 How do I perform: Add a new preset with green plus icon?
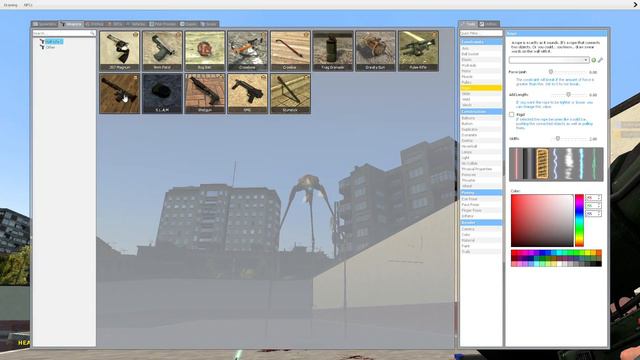coord(593,60)
